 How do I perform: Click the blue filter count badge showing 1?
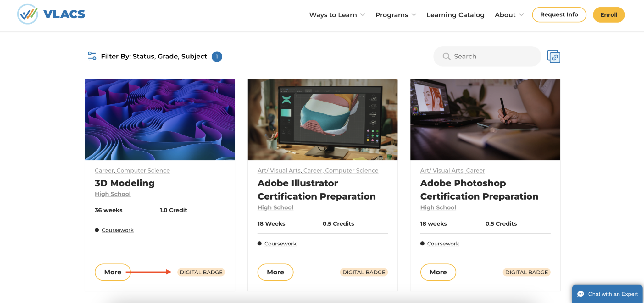216,57
